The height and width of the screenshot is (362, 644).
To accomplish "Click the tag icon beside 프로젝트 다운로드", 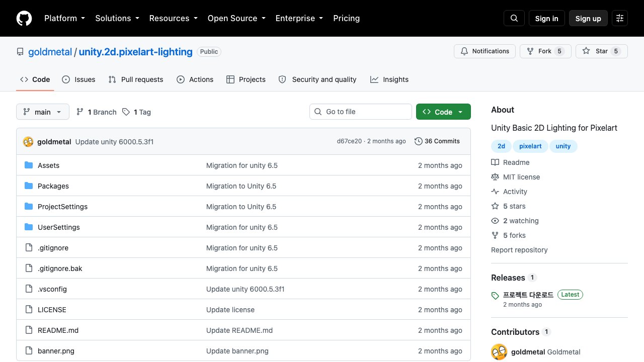I will [495, 296].
